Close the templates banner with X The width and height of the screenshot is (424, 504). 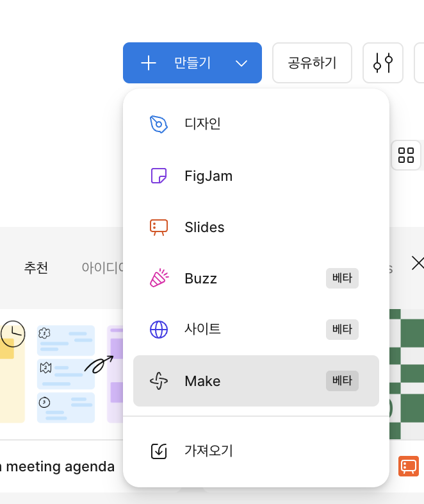(x=418, y=264)
